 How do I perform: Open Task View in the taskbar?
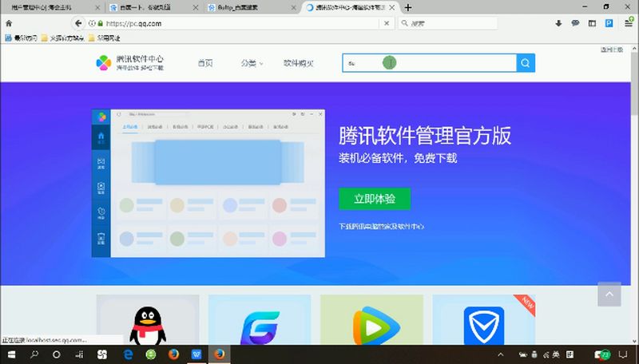tap(79, 354)
